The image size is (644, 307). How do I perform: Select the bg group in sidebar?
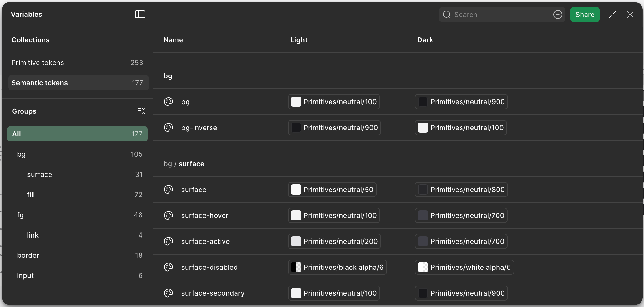click(77, 154)
